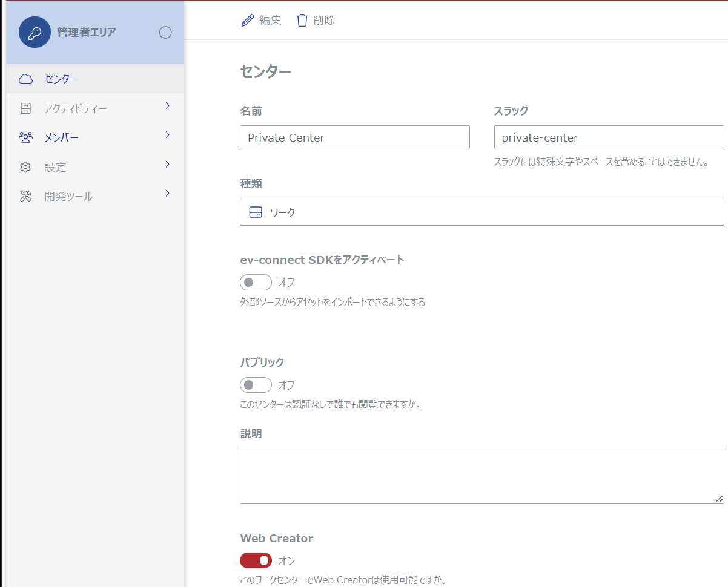728x587 pixels.
Task: Click the ev-connect SDKをアクティベート label
Action: (322, 260)
